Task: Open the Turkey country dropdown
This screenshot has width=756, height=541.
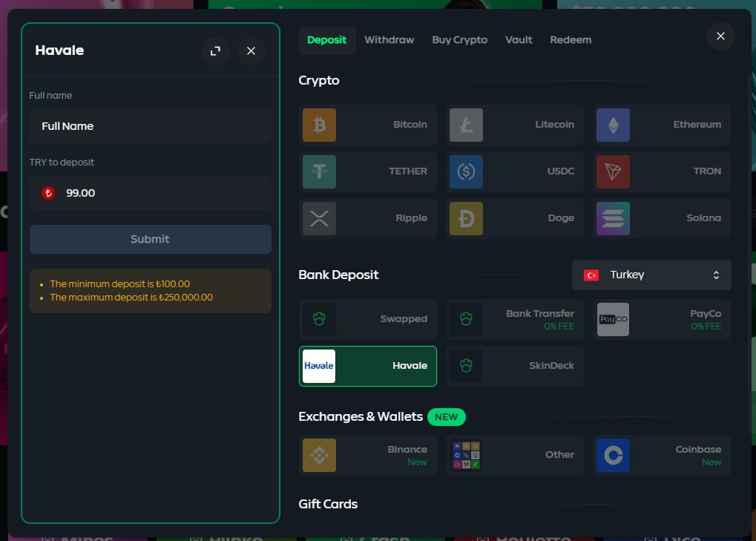Action: click(x=651, y=275)
